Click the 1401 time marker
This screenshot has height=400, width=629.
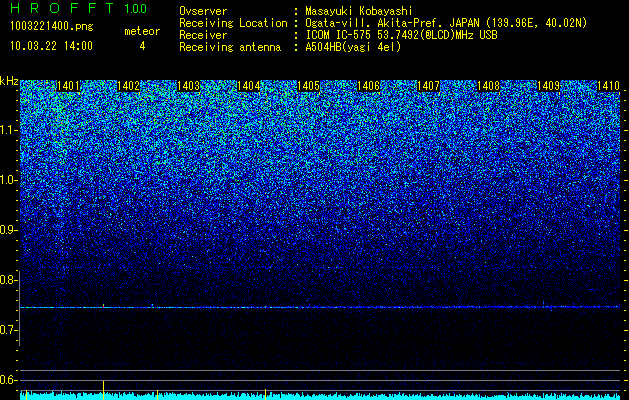[68, 86]
